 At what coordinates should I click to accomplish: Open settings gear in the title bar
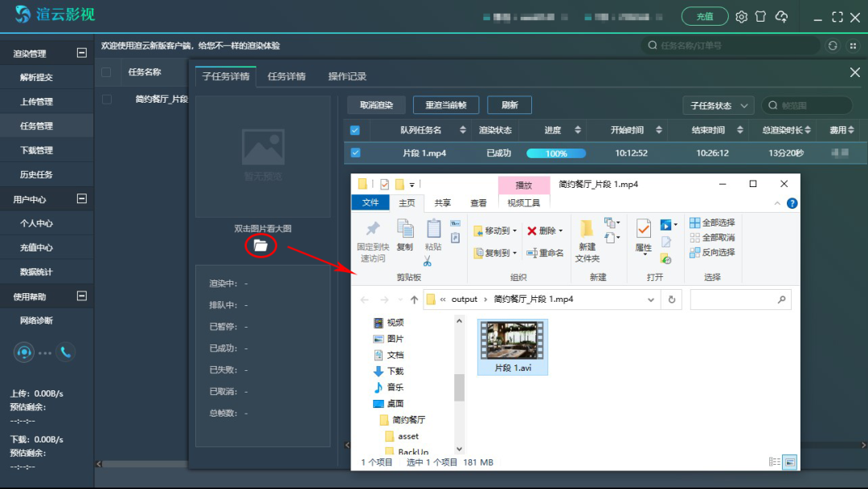click(x=741, y=17)
